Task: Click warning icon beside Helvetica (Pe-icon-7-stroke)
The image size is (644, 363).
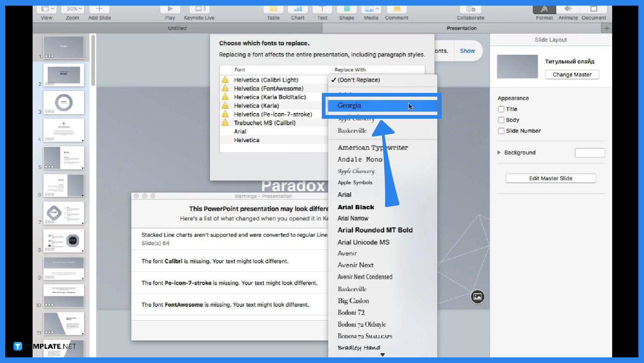Action: [225, 114]
